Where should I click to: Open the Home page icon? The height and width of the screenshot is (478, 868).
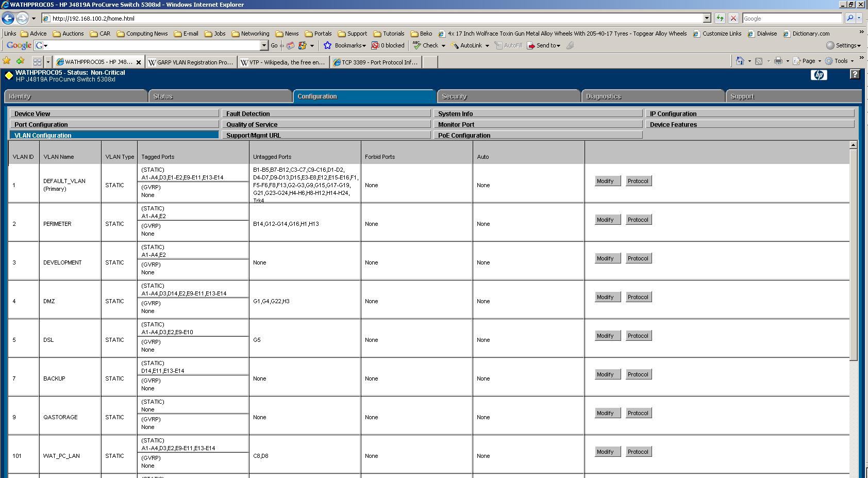[740, 61]
